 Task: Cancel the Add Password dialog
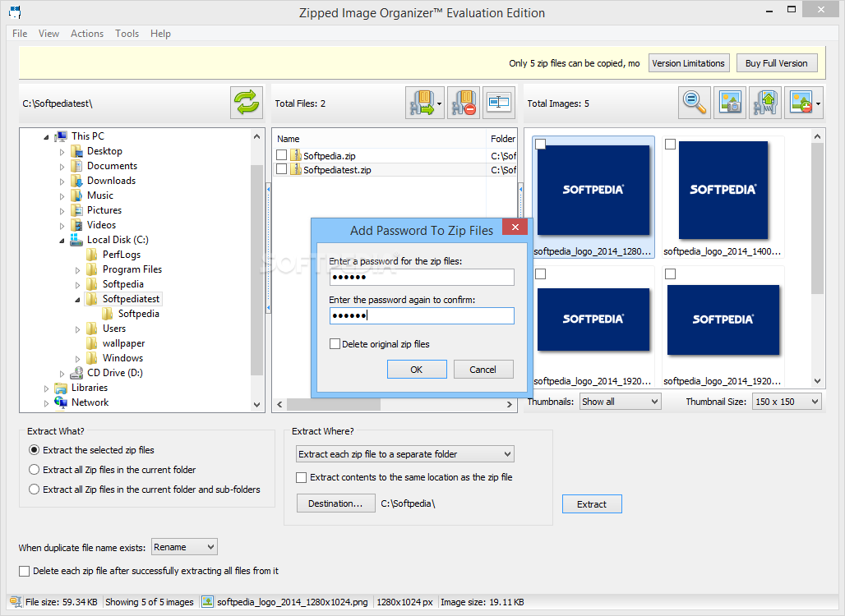click(483, 370)
